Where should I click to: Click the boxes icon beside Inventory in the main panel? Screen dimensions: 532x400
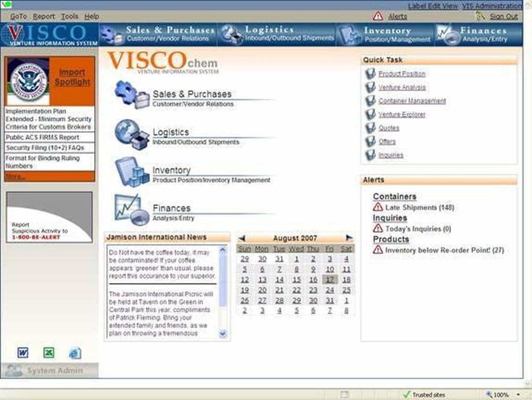pyautogui.click(x=131, y=172)
